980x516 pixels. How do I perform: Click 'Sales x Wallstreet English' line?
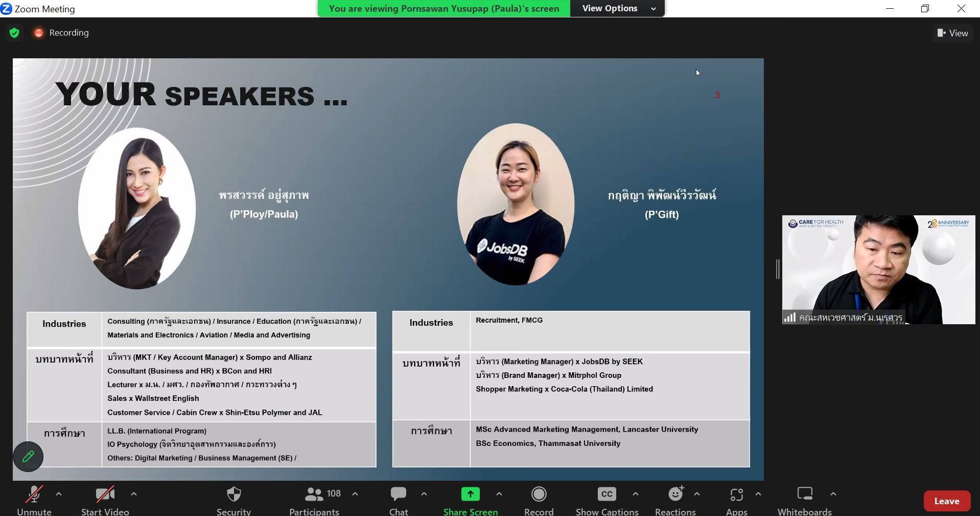coord(153,398)
